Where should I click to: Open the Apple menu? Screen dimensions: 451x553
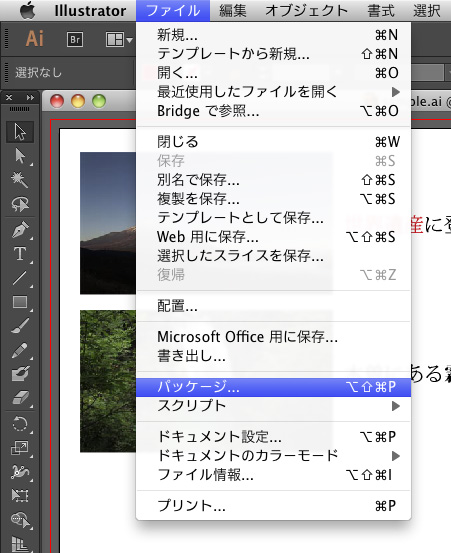click(x=28, y=11)
